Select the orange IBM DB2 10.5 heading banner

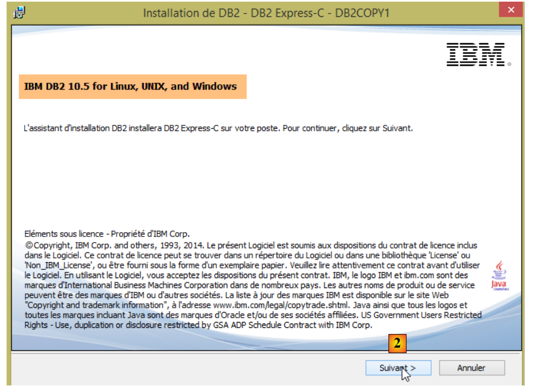(x=131, y=87)
